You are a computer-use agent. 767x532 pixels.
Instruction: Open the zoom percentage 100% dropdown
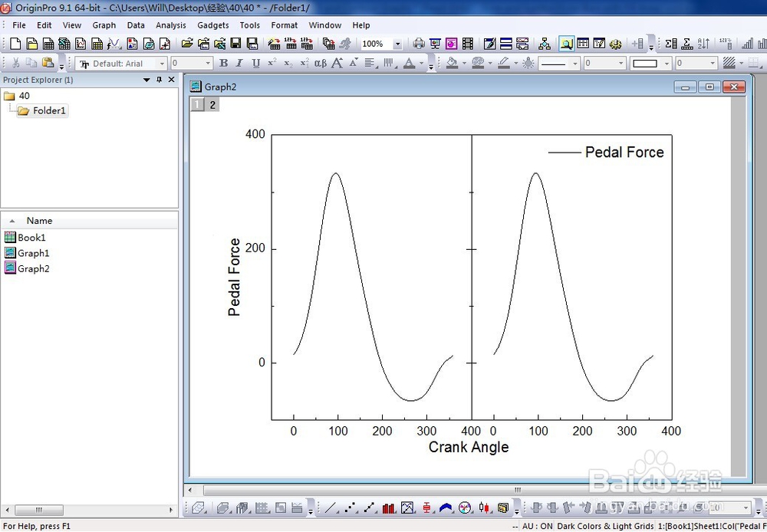coord(397,44)
